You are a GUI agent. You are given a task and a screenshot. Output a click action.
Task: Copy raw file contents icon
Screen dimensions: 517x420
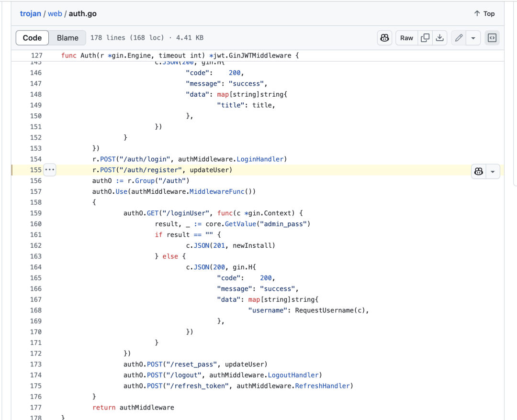[x=425, y=38]
